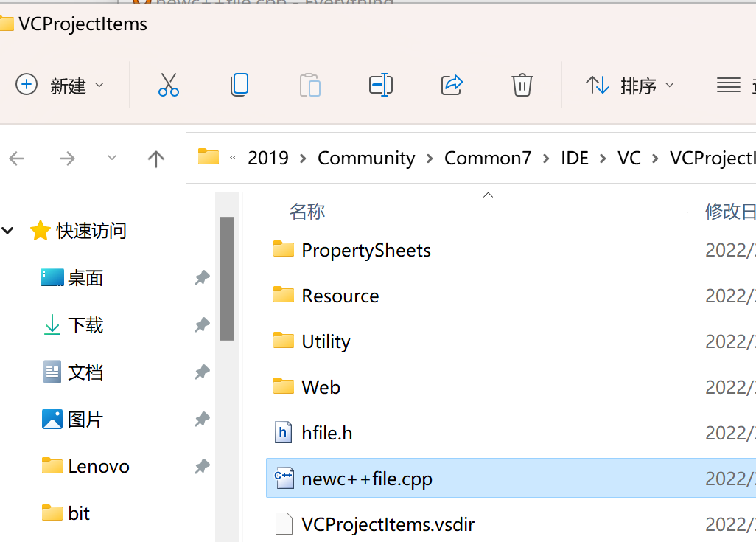Click the pin icon beside 下载
Image resolution: width=756 pixels, height=542 pixels.
click(202, 325)
